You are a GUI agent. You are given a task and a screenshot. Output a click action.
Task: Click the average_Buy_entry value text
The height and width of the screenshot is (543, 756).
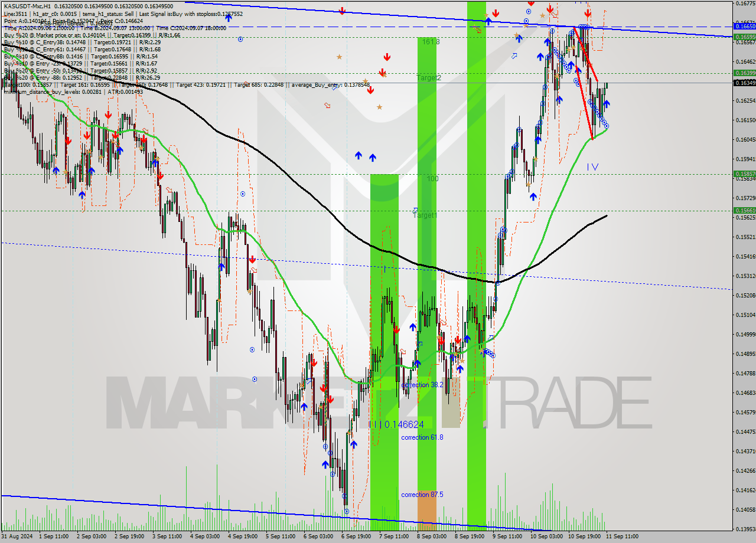[330, 84]
